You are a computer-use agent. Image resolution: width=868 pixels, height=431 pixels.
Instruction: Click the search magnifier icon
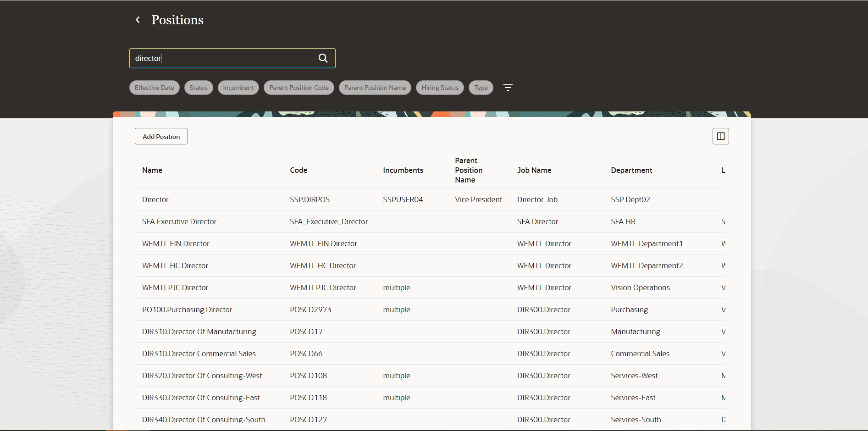323,58
